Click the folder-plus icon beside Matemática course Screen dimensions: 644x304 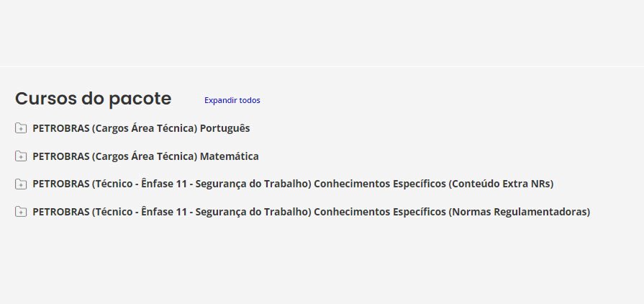[x=21, y=156]
